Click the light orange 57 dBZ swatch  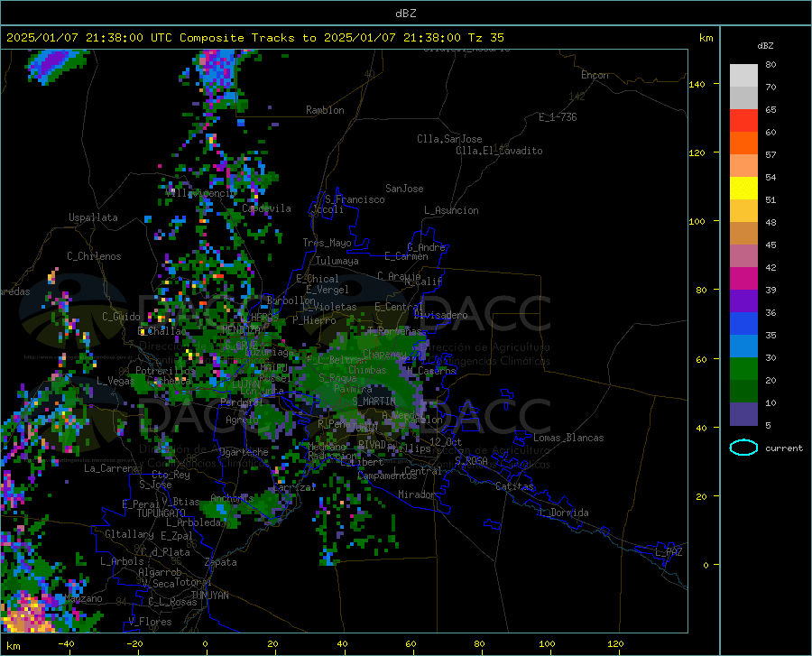click(x=743, y=166)
